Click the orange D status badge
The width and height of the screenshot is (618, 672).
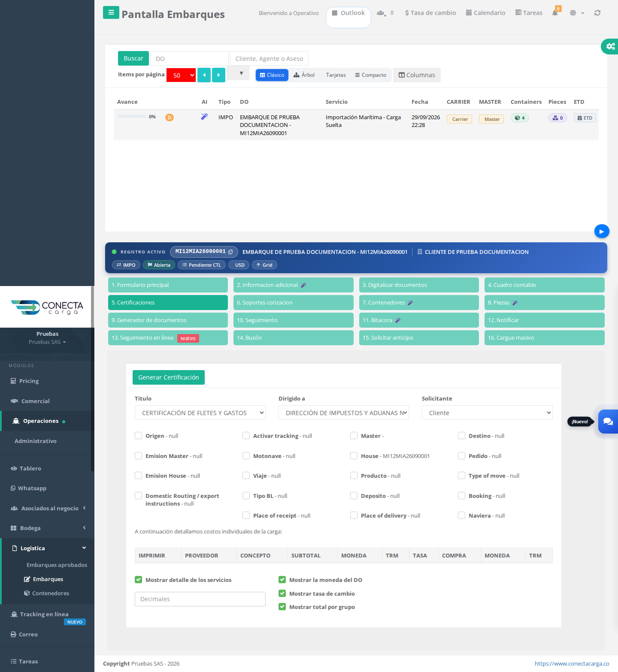[x=170, y=118]
